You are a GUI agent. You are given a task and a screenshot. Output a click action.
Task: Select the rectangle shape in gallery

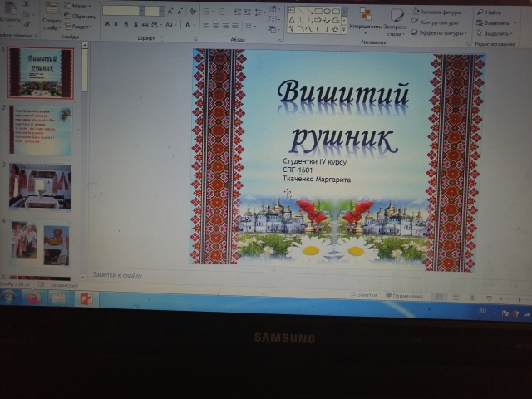pos(318,11)
